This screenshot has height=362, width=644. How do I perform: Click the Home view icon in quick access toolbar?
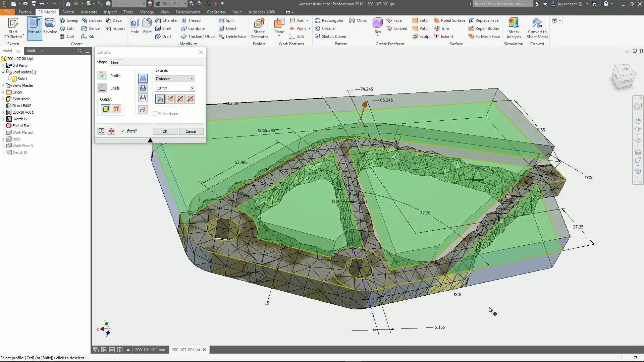click(68, 4)
